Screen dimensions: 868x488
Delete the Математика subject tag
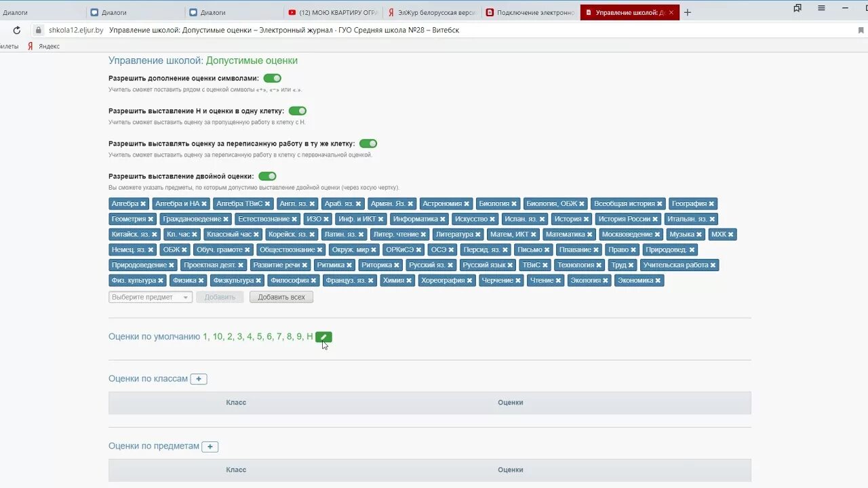[x=590, y=235]
